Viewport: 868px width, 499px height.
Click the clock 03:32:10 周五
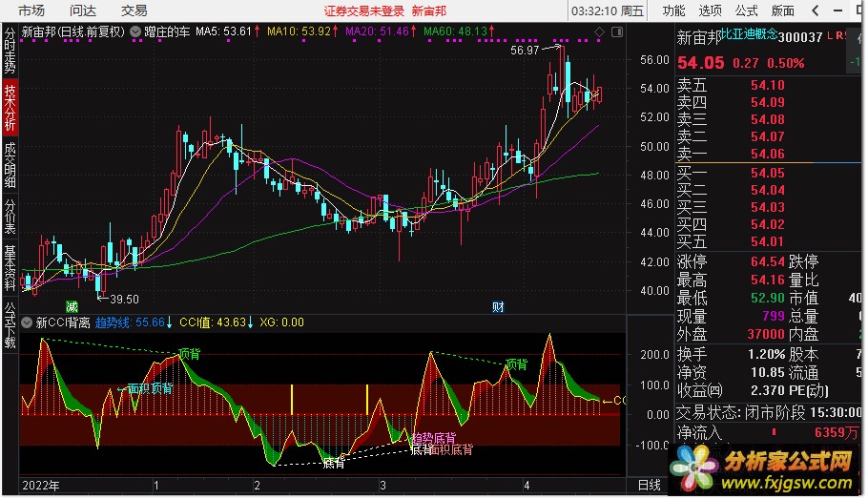608,11
